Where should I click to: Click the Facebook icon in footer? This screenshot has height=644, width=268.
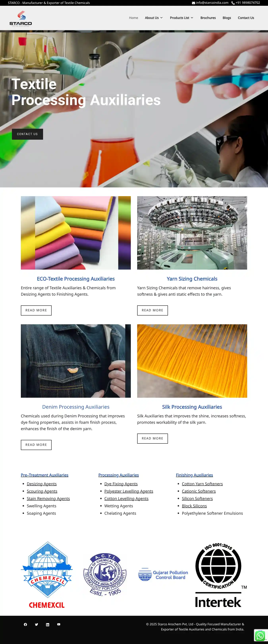click(x=25, y=624)
